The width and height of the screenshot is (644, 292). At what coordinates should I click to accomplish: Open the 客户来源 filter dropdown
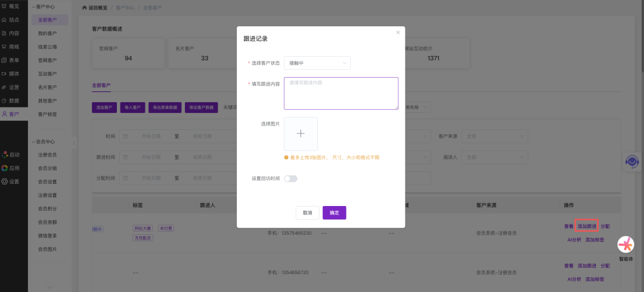pos(494,136)
